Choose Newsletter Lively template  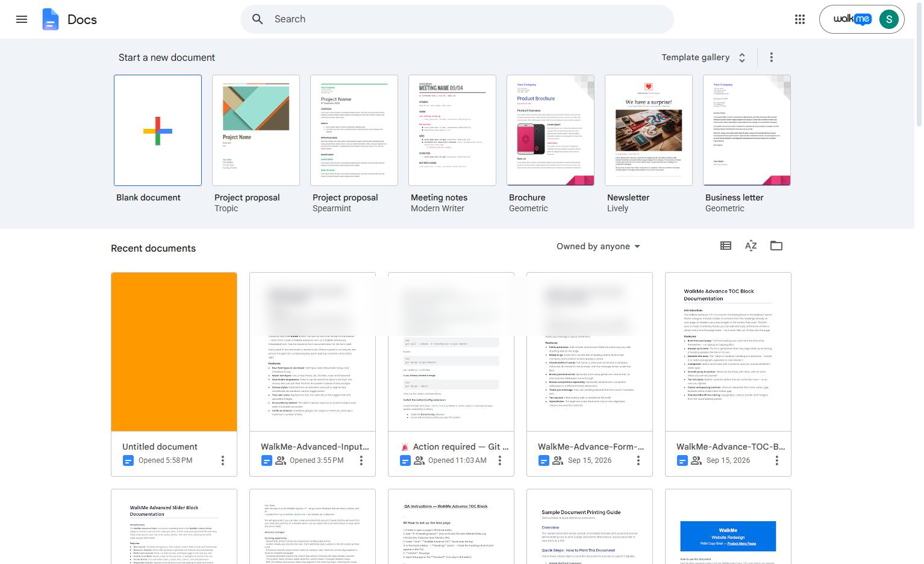649,130
